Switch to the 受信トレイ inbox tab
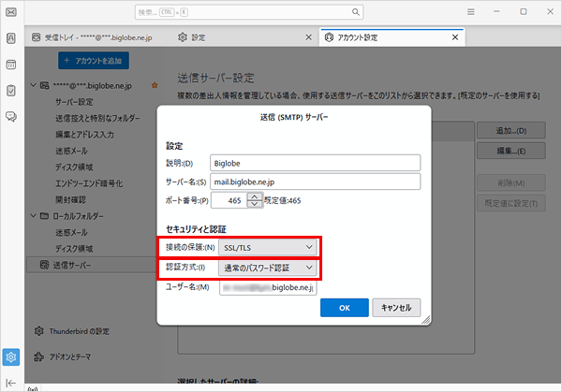Image resolution: width=562 pixels, height=392 pixels. coord(92,37)
